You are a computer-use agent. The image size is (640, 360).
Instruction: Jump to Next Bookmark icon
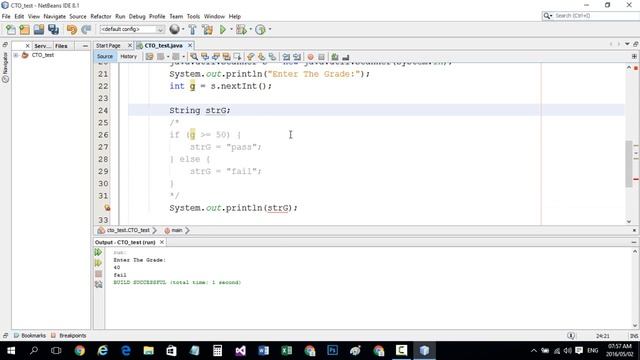pos(261,57)
